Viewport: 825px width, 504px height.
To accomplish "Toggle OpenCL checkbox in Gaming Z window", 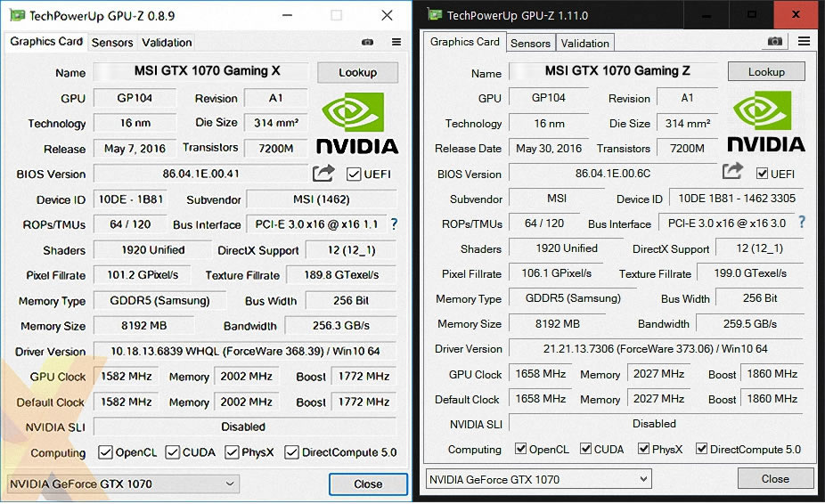I will click(x=521, y=448).
